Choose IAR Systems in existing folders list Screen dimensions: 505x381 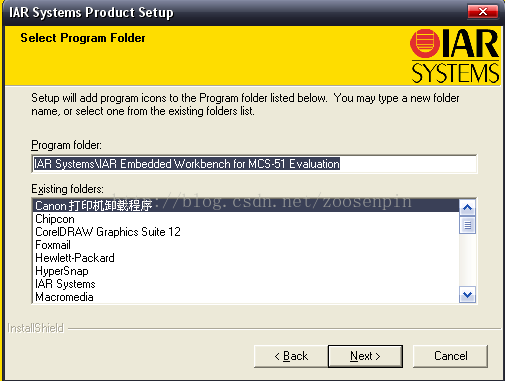coord(246,284)
